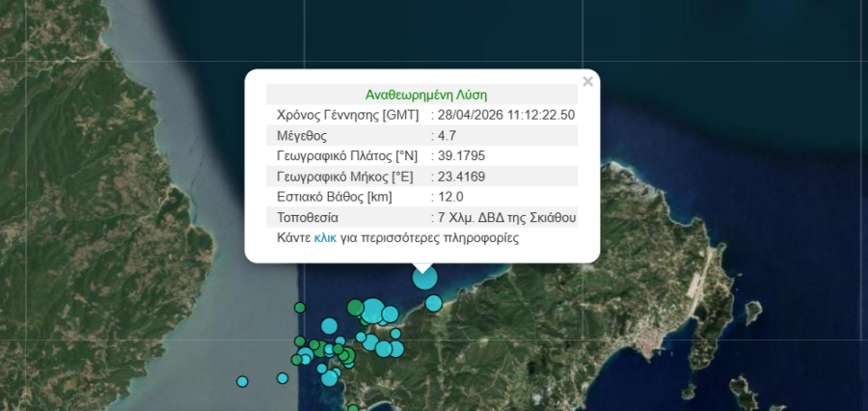Click the location text "7 Χλμ. ΔΒΔ της Σκιάθου"
The width and height of the screenshot is (868, 411).
(x=506, y=217)
